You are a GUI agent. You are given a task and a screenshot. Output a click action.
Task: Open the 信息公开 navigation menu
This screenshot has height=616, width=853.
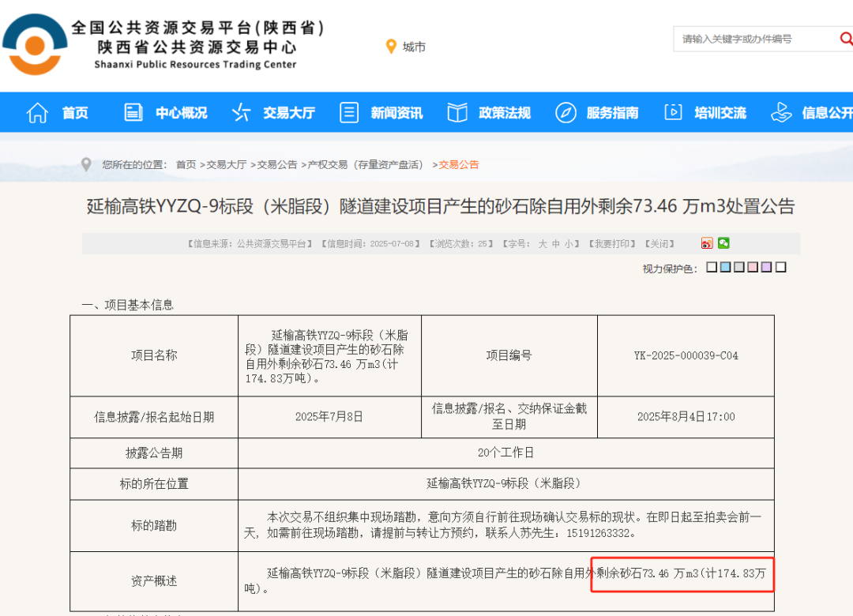pyautogui.click(x=826, y=113)
